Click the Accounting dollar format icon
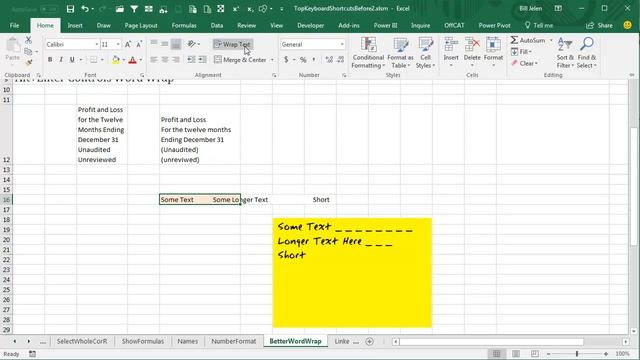This screenshot has width=640, height=360. 286,60
